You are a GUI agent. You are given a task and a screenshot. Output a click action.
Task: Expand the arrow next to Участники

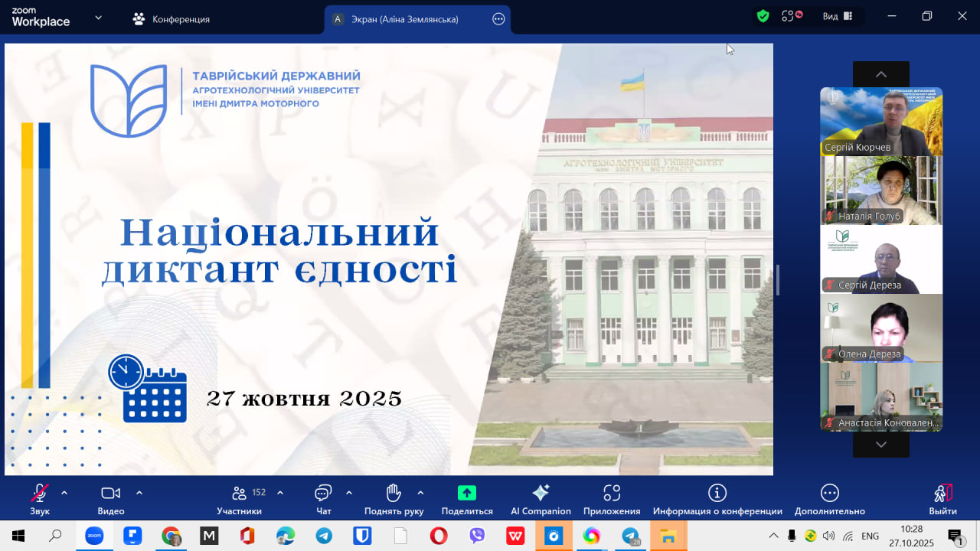pyautogui.click(x=280, y=493)
